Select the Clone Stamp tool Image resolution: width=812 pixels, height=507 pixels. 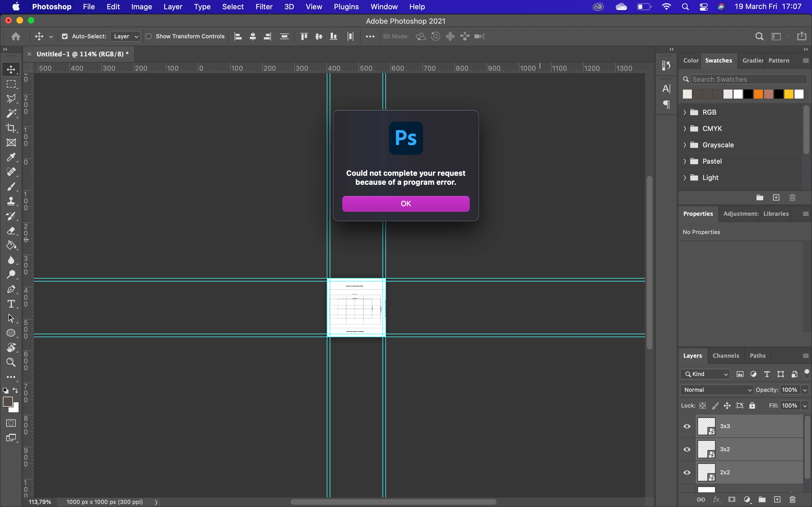pos(11,201)
